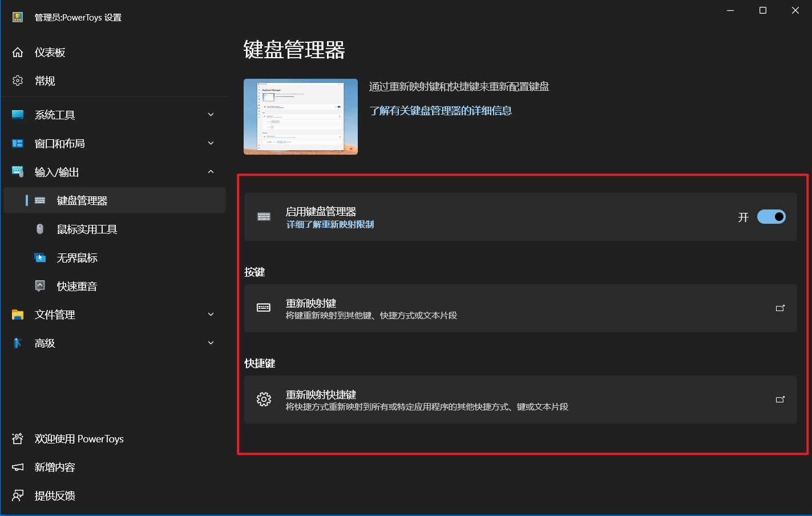
Task: Expand the 高级 section chevron
Action: (x=211, y=343)
